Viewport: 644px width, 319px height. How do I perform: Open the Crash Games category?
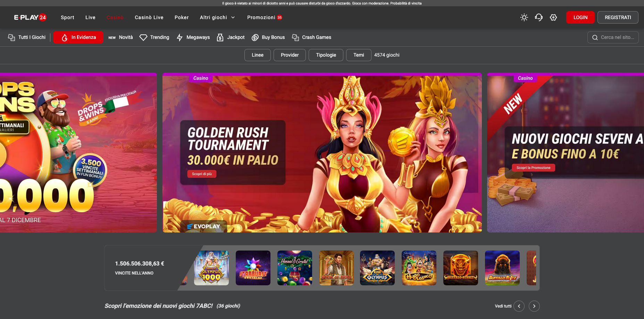(x=311, y=38)
